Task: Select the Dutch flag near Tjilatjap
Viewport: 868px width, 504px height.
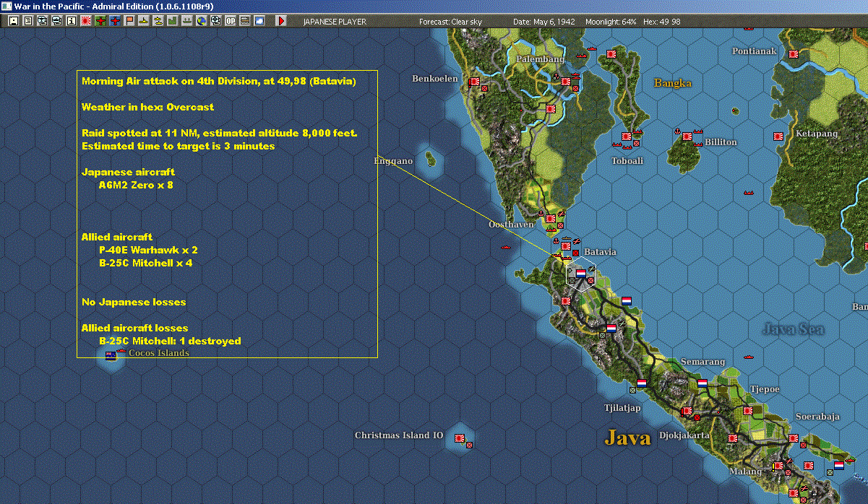Action: tap(641, 383)
